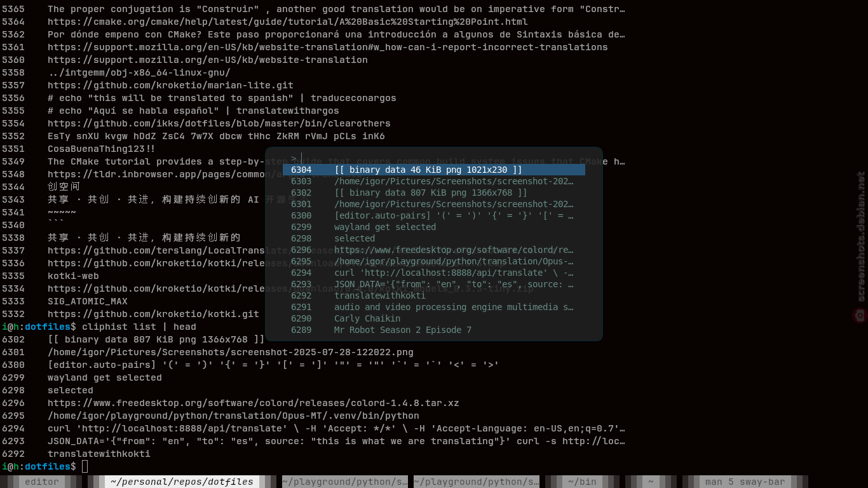Open the man 5 sway-bar tab

745,482
